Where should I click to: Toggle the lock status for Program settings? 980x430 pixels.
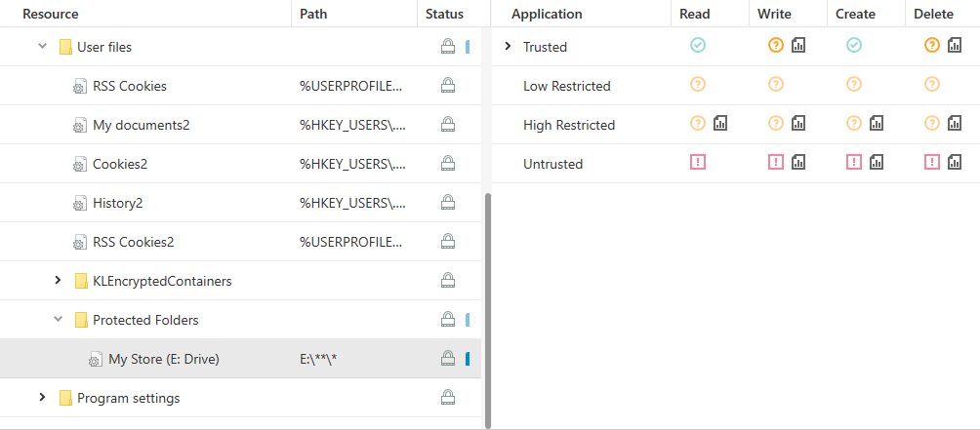[x=448, y=397]
